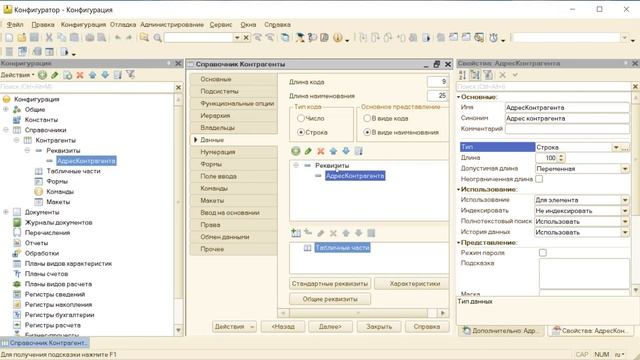The height and width of the screenshot is (360, 640).
Task: Open the Полнотекстовый поиск dropdown
Action: point(625,221)
